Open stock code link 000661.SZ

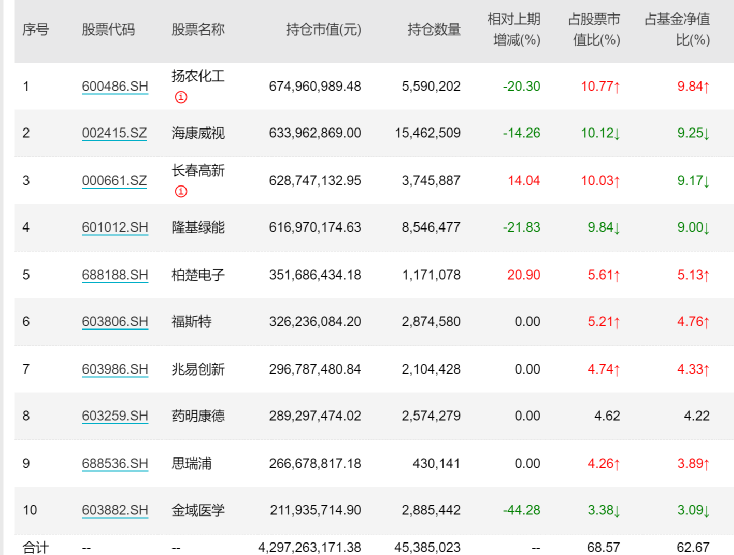click(114, 181)
